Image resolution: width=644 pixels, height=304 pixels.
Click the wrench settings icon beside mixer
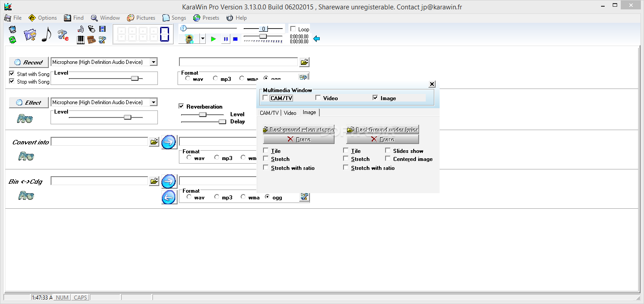tap(103, 40)
